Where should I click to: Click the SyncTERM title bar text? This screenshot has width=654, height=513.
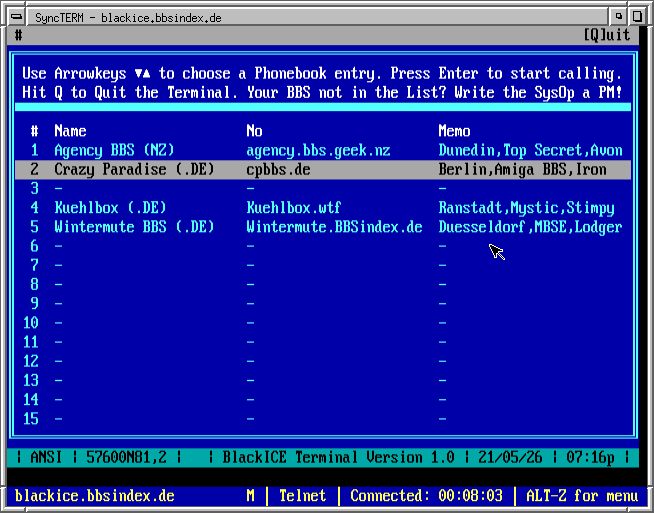pos(128,18)
